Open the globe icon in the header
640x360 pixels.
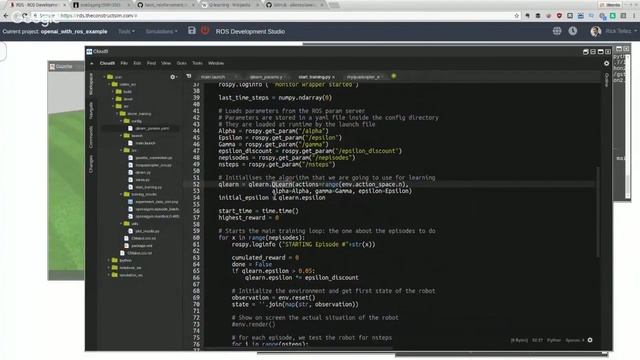pos(557,31)
